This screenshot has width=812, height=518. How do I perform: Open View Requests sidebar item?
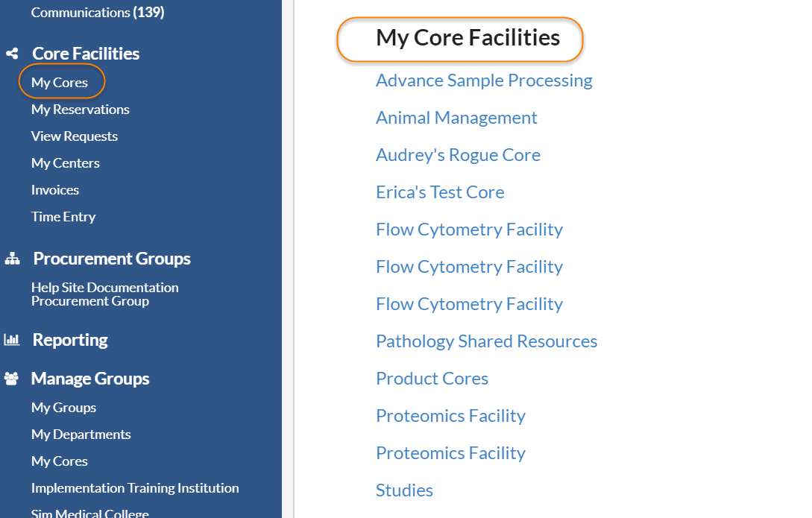[74, 136]
